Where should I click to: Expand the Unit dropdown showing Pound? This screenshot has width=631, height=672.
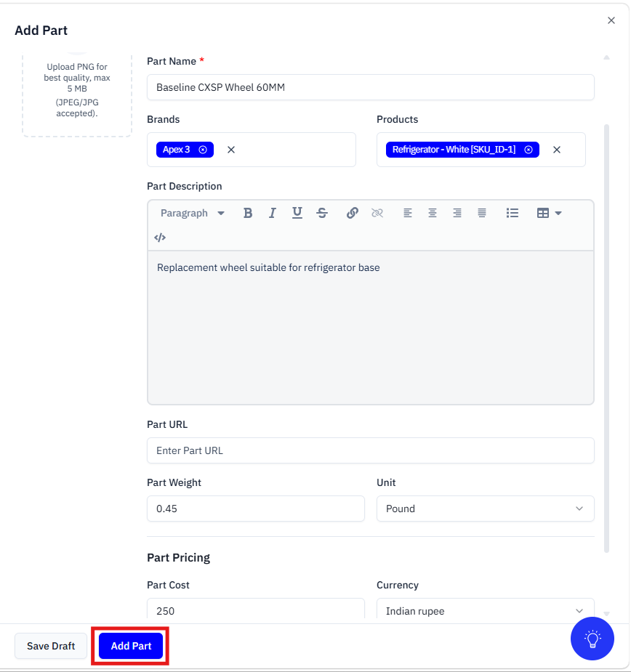pos(485,509)
